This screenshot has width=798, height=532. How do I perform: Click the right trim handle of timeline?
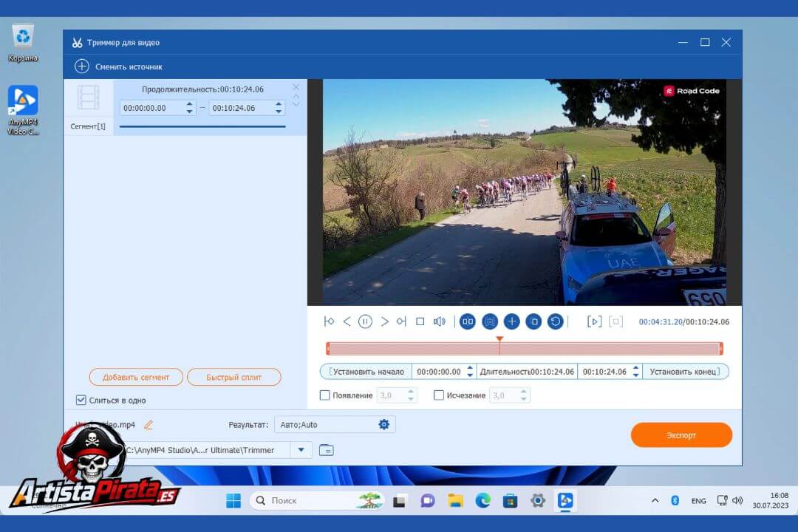click(721, 349)
